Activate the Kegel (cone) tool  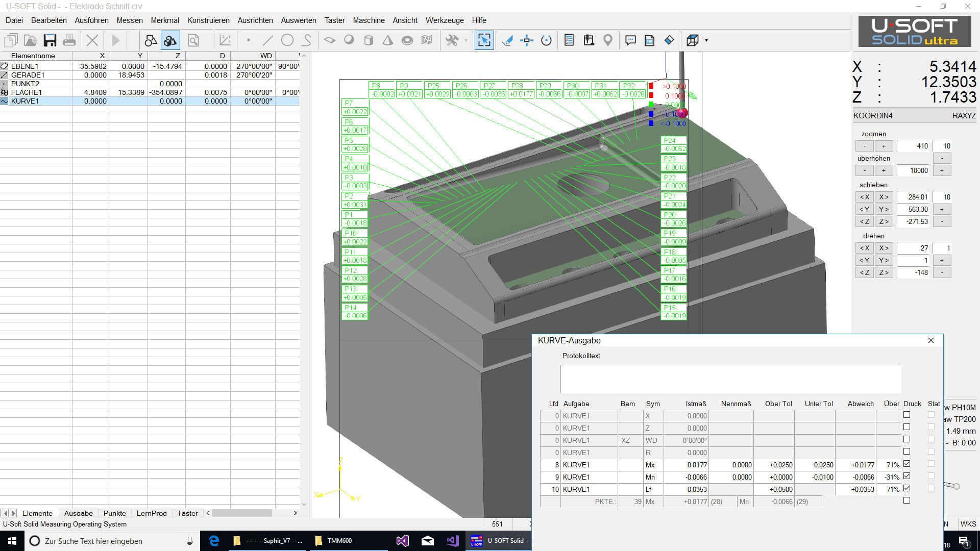[388, 40]
